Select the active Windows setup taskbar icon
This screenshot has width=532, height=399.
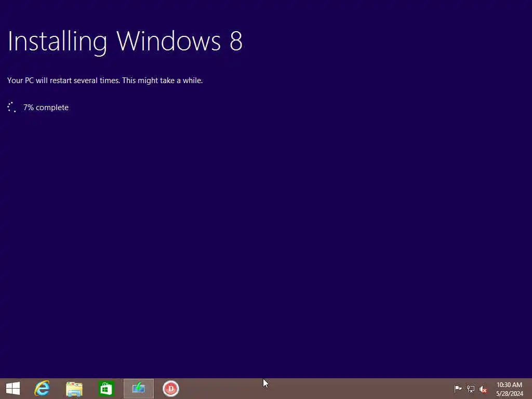coord(138,389)
